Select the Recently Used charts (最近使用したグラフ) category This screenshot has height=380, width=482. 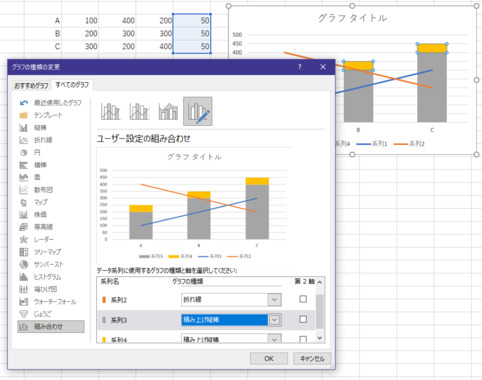click(x=50, y=103)
